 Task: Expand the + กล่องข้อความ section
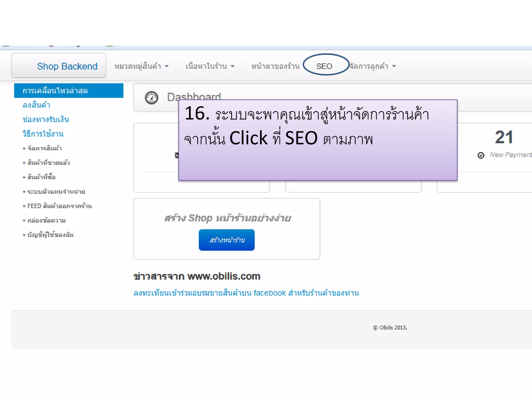point(44,221)
